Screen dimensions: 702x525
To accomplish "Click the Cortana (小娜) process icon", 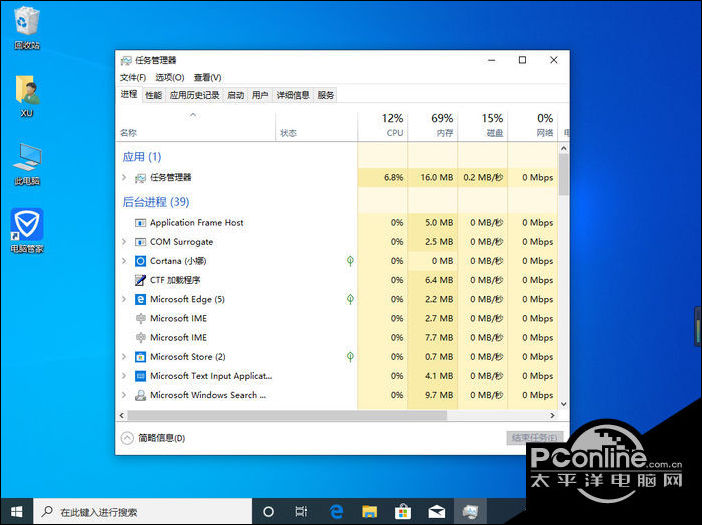I will tap(140, 261).
